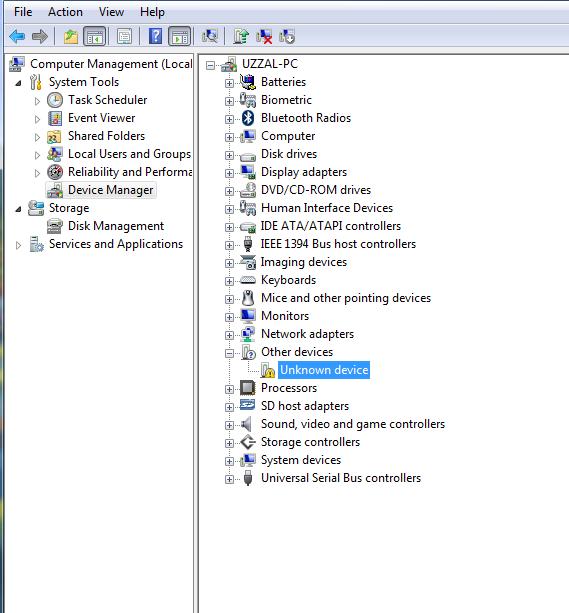The height and width of the screenshot is (613, 569).
Task: Click the Uninstall device red X icon
Action: [264, 36]
